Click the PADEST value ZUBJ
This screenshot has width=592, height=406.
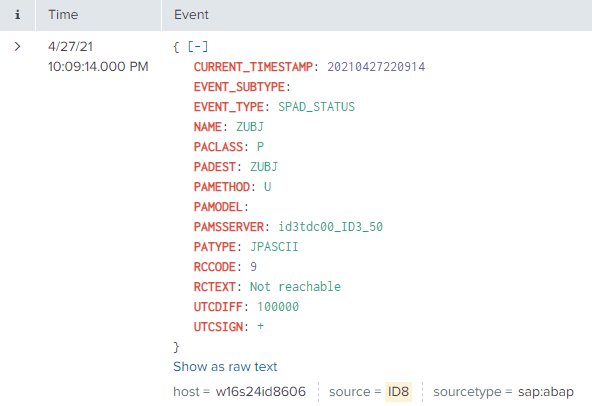[x=264, y=167]
